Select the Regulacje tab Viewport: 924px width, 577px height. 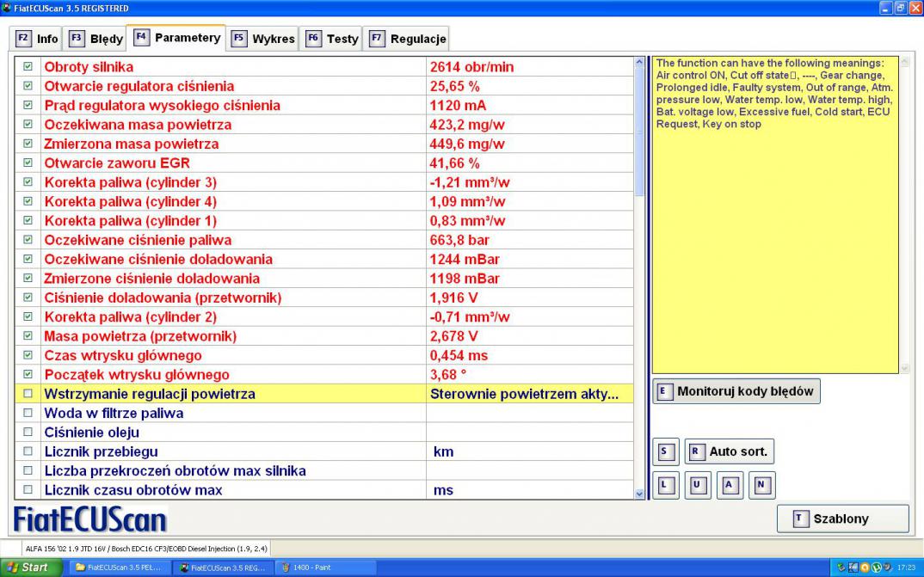coord(407,39)
